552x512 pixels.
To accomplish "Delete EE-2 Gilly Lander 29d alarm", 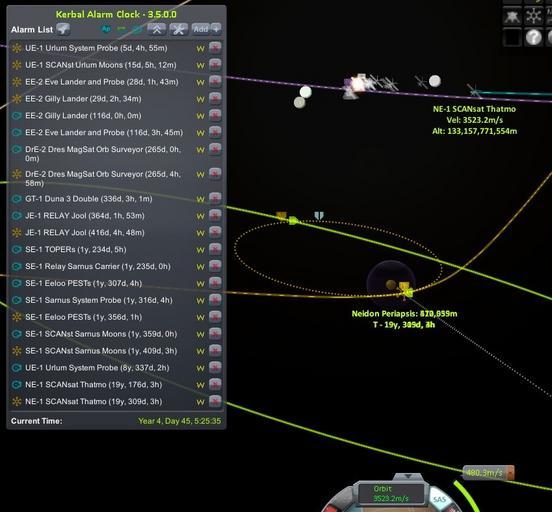I will [x=215, y=98].
